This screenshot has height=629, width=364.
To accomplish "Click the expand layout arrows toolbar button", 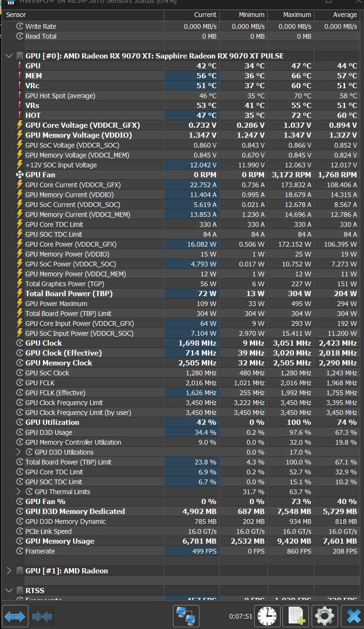I will point(15,616).
